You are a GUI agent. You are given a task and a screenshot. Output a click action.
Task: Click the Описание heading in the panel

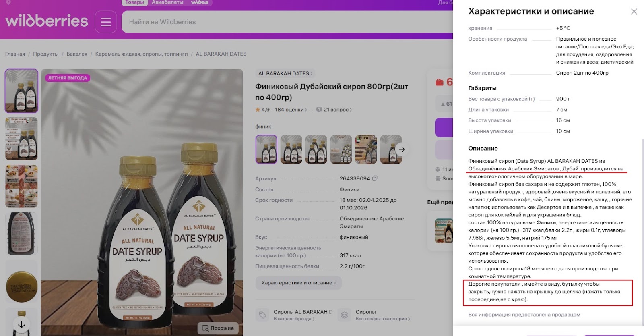(x=483, y=148)
